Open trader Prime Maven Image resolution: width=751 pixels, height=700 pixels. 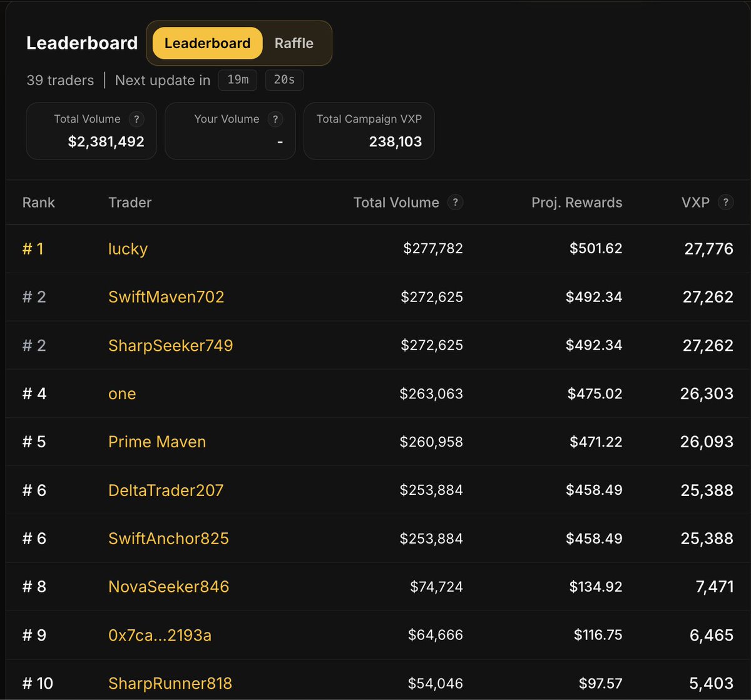[x=157, y=442]
